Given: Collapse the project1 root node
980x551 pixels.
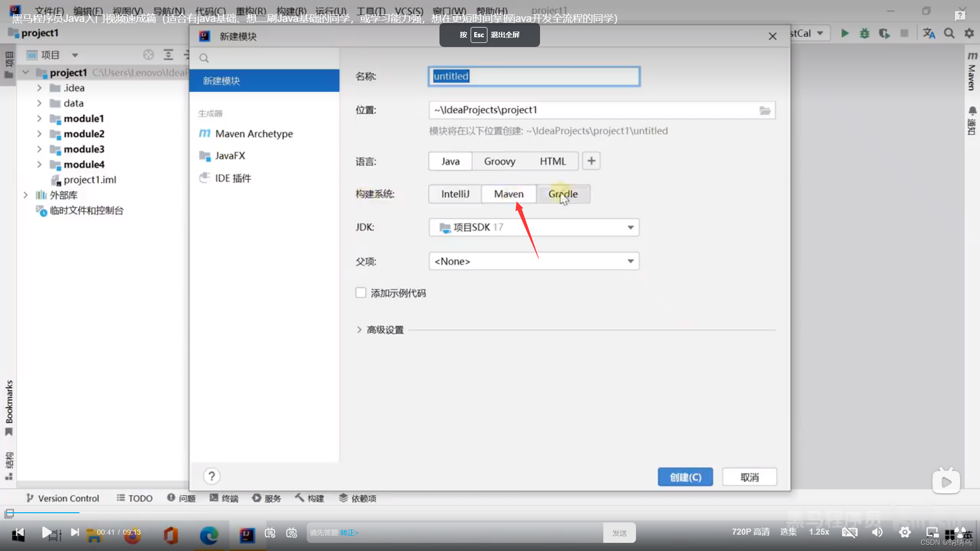Looking at the screenshot, I should [26, 72].
